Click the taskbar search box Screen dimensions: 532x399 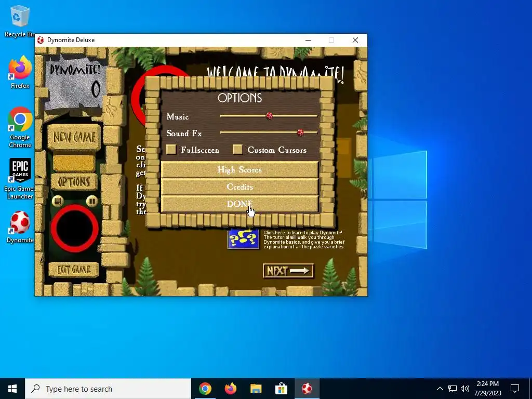pos(108,389)
